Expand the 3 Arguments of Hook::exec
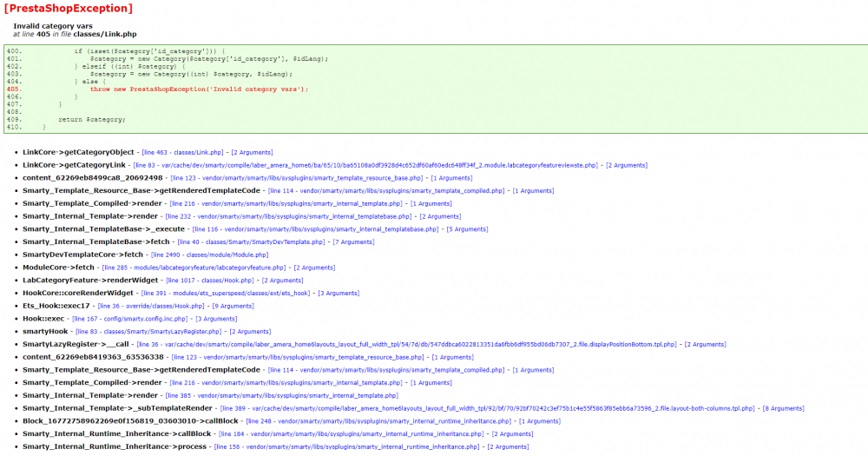This screenshot has height=456, width=868. [x=216, y=319]
